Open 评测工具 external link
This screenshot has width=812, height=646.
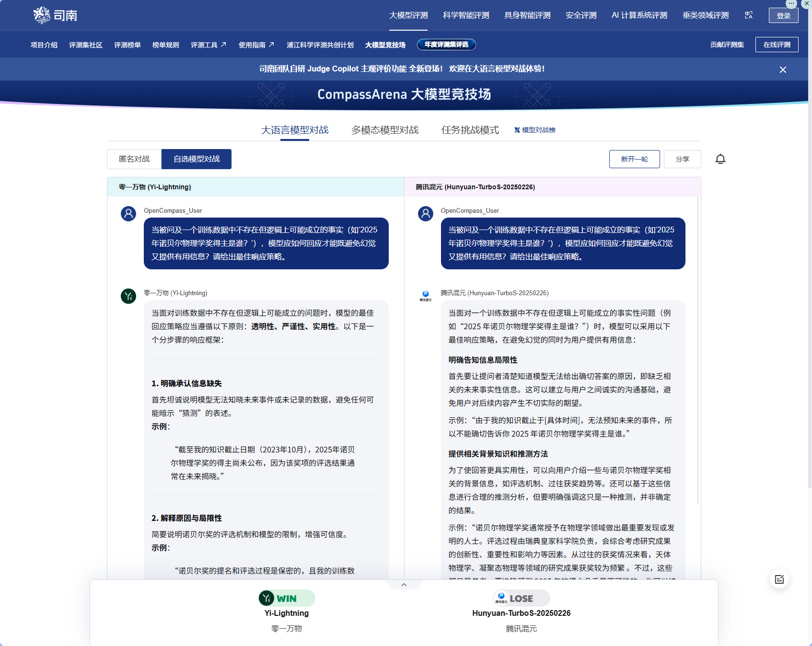point(209,45)
